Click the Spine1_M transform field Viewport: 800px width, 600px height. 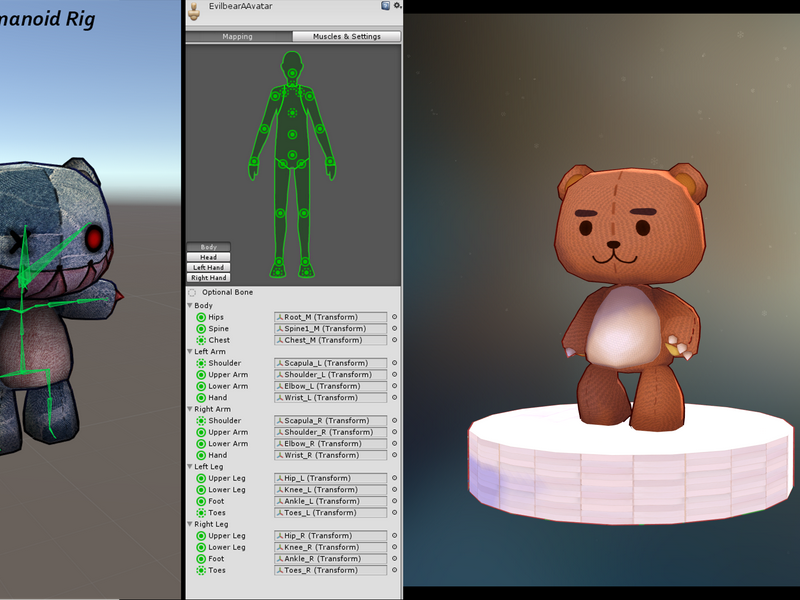coord(331,329)
